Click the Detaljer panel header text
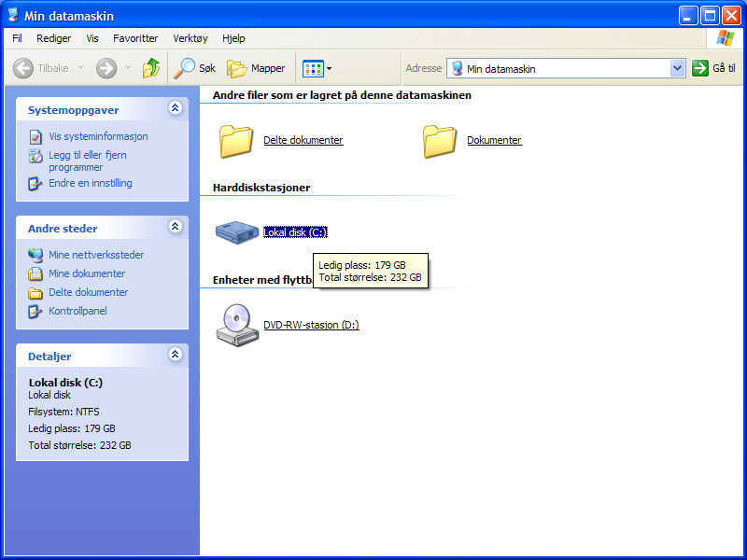Viewport: 747px width, 560px height. point(49,357)
